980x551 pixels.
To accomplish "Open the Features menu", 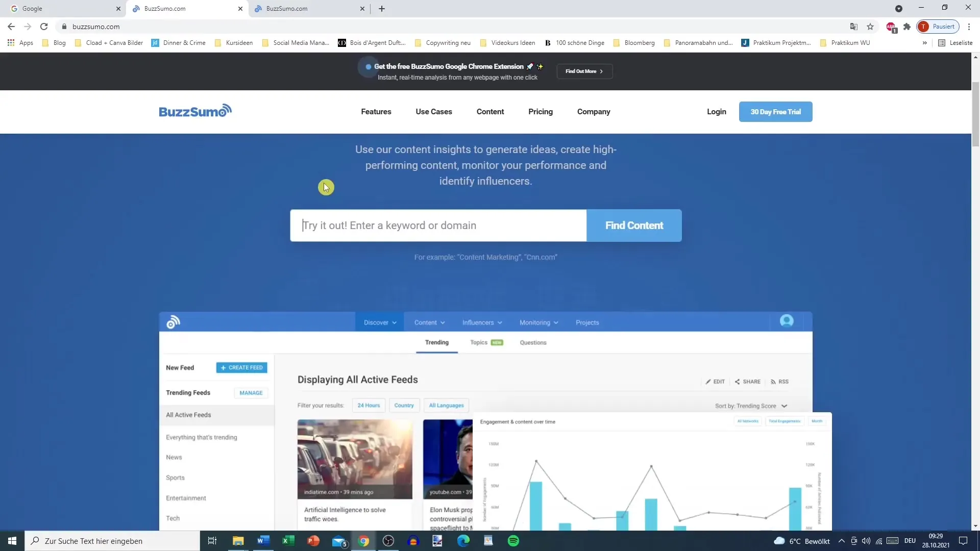I will coord(376,112).
